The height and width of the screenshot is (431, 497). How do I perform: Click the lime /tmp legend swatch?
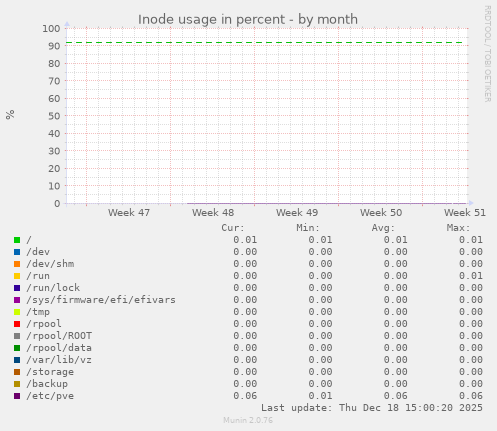click(17, 312)
